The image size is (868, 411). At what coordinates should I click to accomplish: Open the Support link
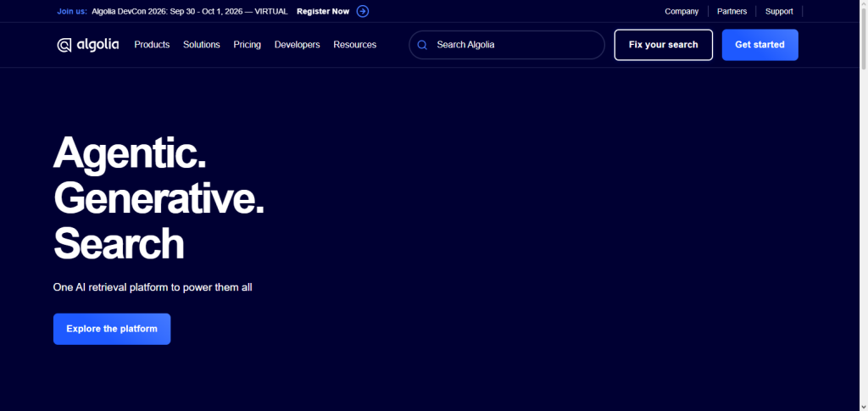pyautogui.click(x=779, y=11)
